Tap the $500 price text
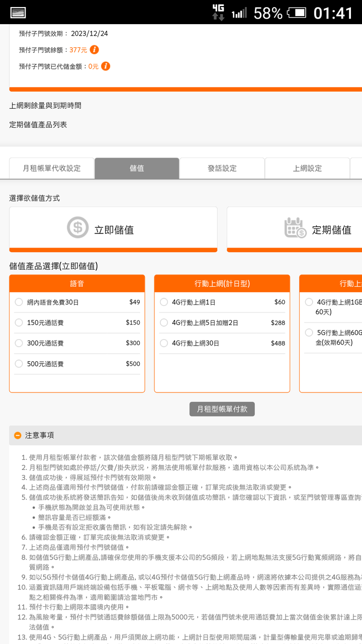 133,364
